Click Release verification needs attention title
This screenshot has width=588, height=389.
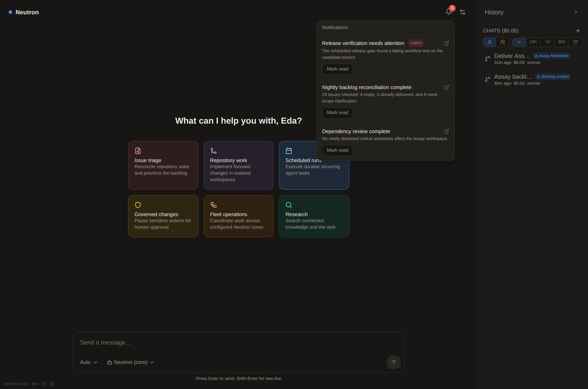coord(363,43)
